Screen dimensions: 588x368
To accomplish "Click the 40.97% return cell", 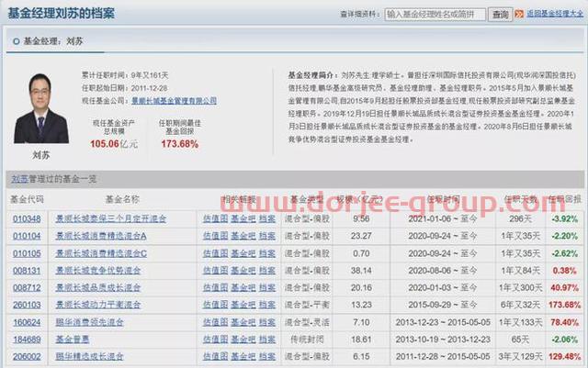I will click(x=564, y=288).
